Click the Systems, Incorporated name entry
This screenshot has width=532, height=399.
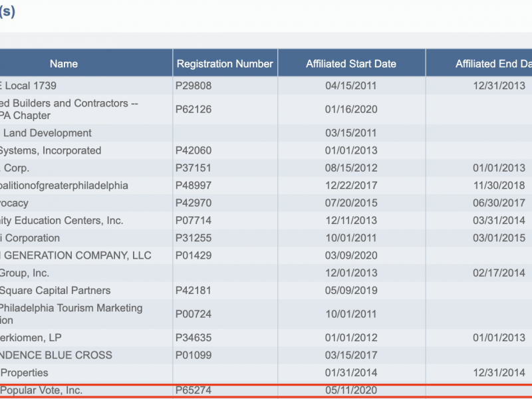51,150
